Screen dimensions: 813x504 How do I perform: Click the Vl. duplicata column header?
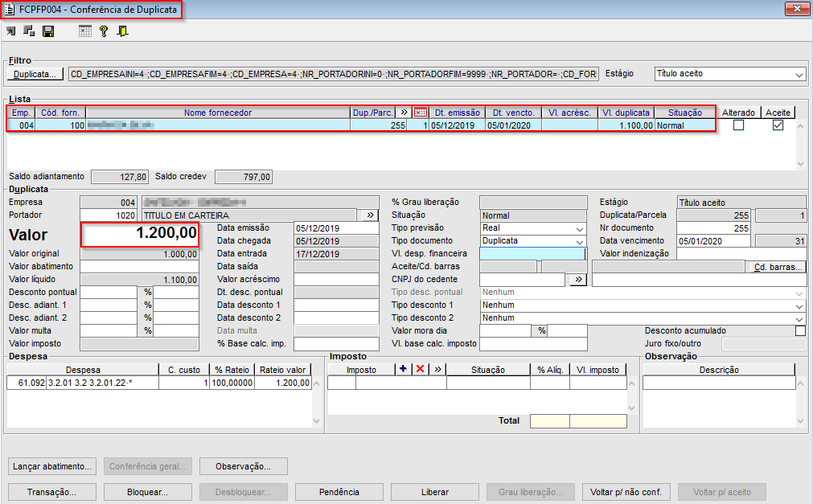(626, 112)
